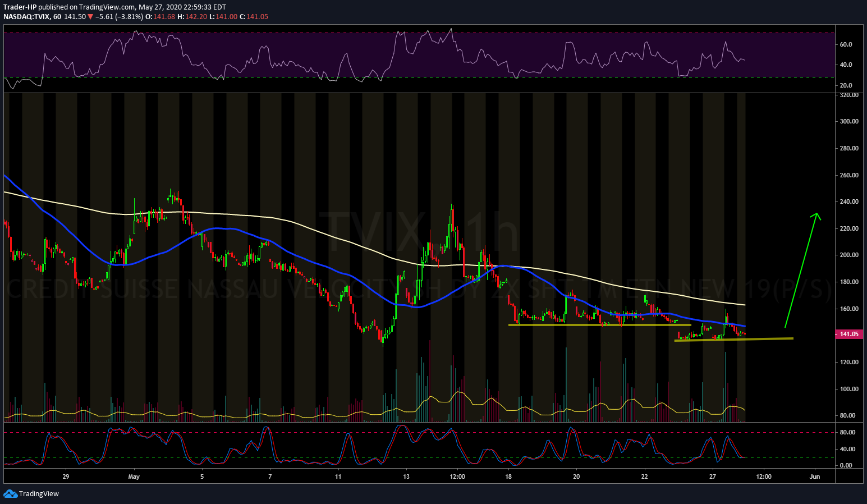The image size is (867, 504).
Task: Click the 20 date label on time axis
Action: click(x=576, y=476)
